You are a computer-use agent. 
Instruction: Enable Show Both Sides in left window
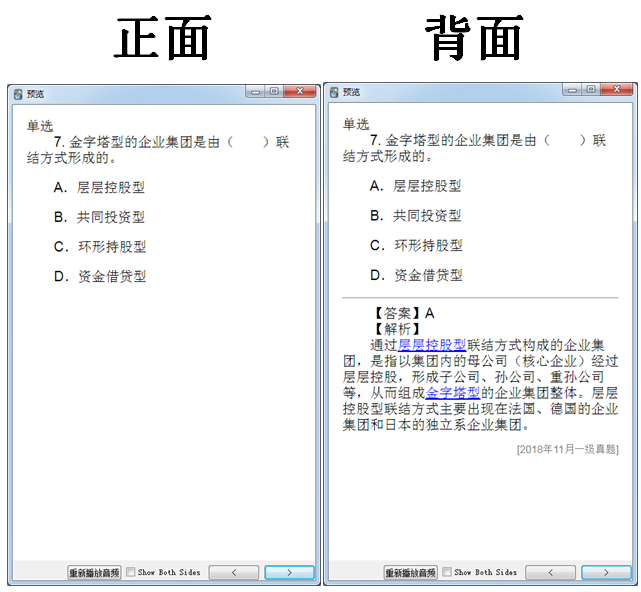tap(130, 572)
